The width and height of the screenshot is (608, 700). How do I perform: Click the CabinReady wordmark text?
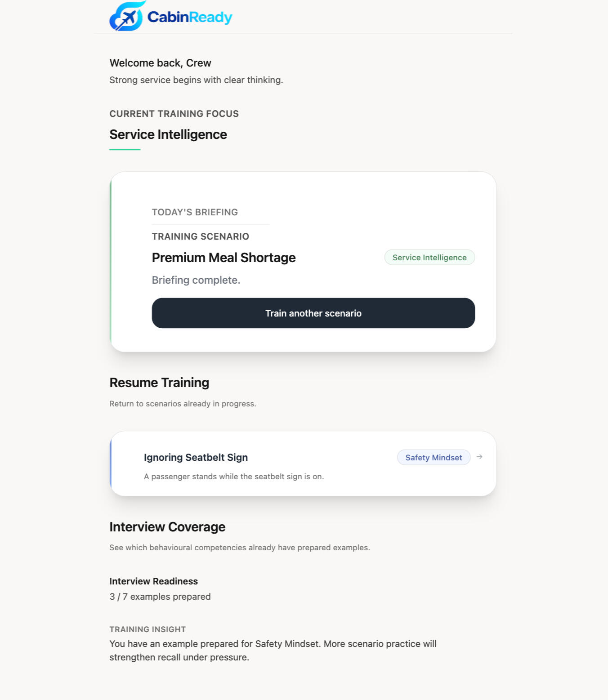pos(189,17)
